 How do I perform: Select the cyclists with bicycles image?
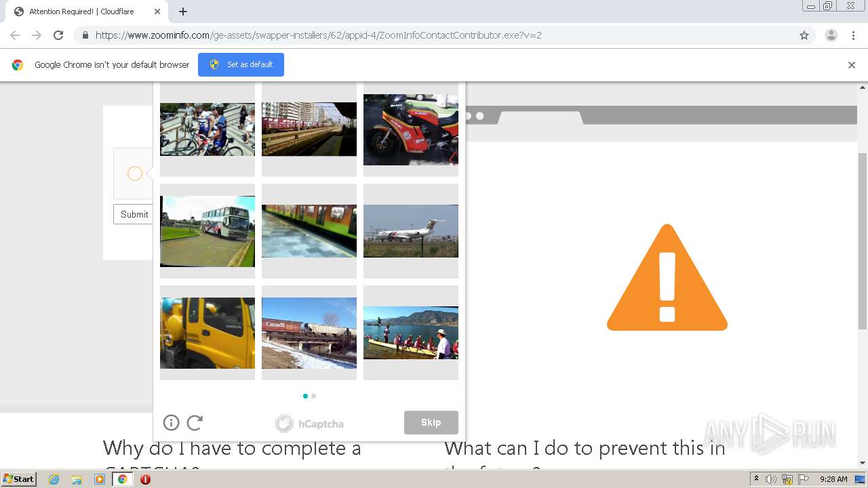tap(208, 129)
